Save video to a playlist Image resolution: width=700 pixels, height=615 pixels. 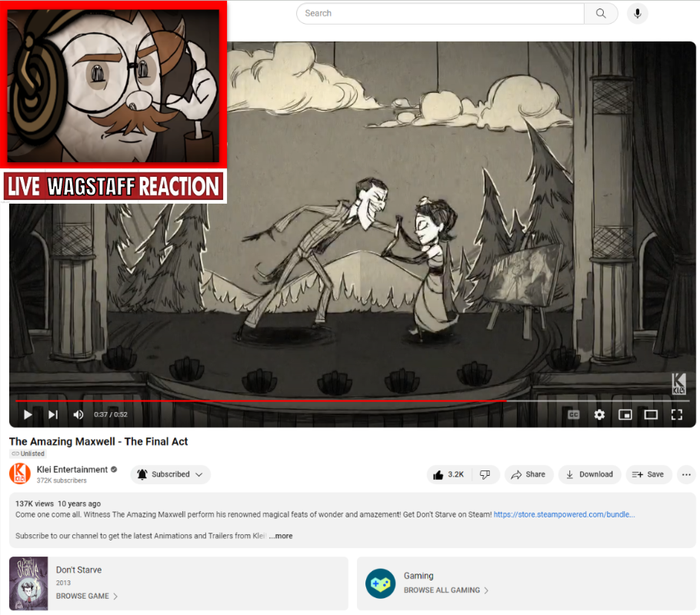(648, 474)
